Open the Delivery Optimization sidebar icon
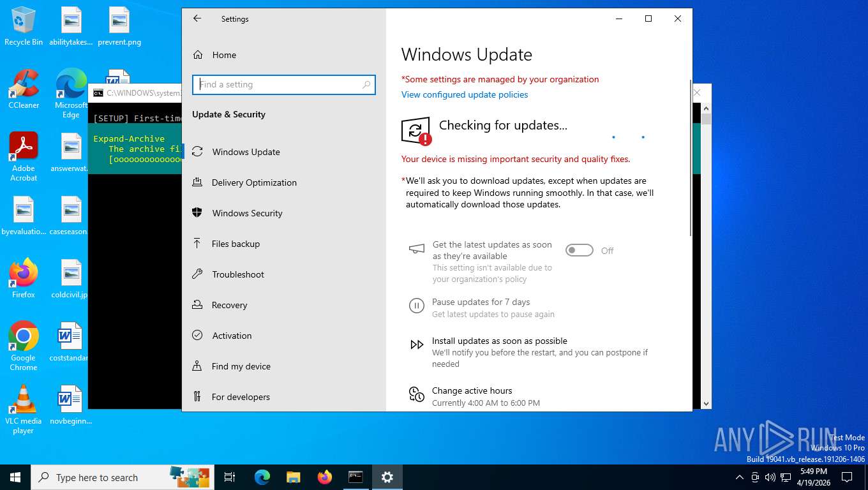 coord(197,182)
